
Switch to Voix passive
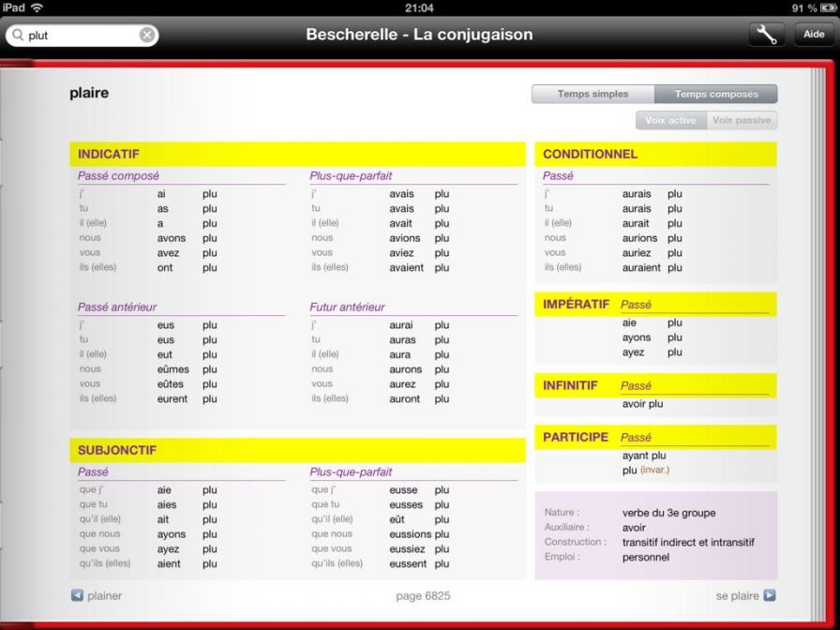tap(741, 120)
